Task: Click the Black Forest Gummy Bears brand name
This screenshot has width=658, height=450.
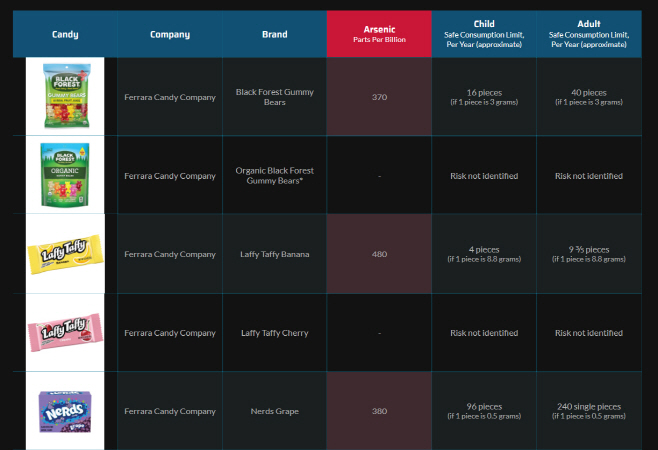Action: (x=274, y=97)
